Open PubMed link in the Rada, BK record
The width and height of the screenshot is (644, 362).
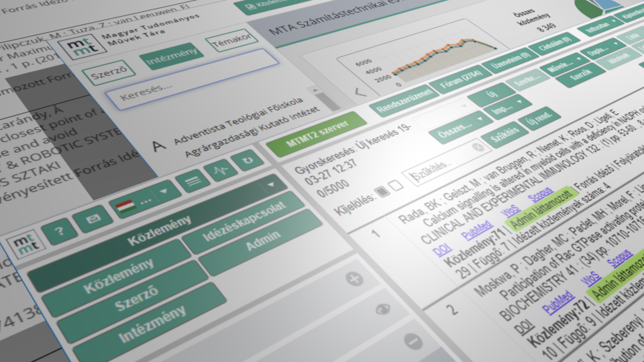click(476, 230)
